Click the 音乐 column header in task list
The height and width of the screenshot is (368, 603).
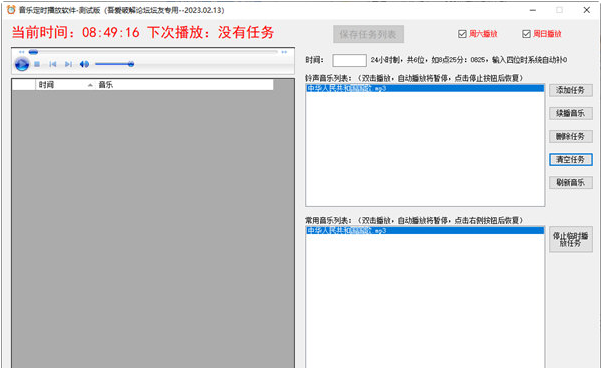(x=184, y=85)
